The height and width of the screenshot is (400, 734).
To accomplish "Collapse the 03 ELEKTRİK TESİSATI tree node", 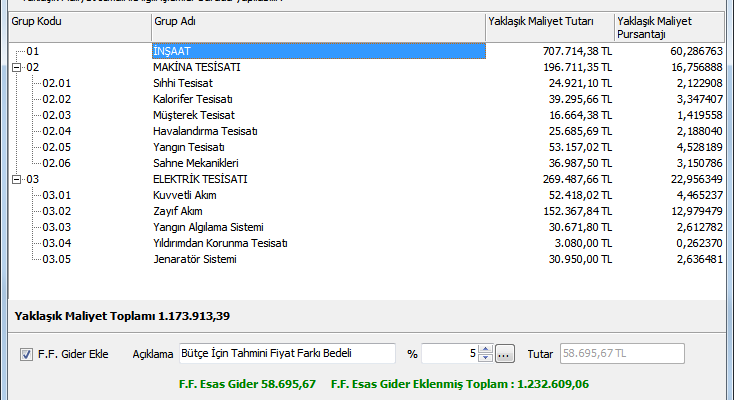I will point(16,180).
